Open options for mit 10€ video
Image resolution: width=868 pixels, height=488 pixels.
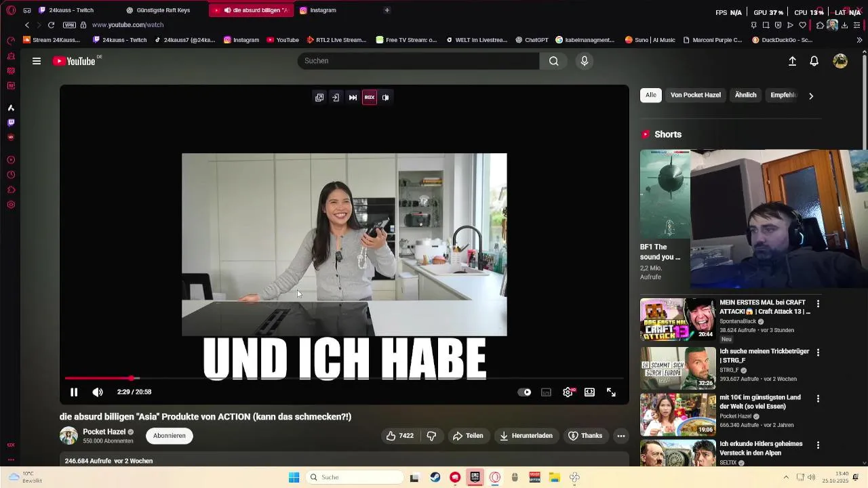pyautogui.click(x=818, y=399)
